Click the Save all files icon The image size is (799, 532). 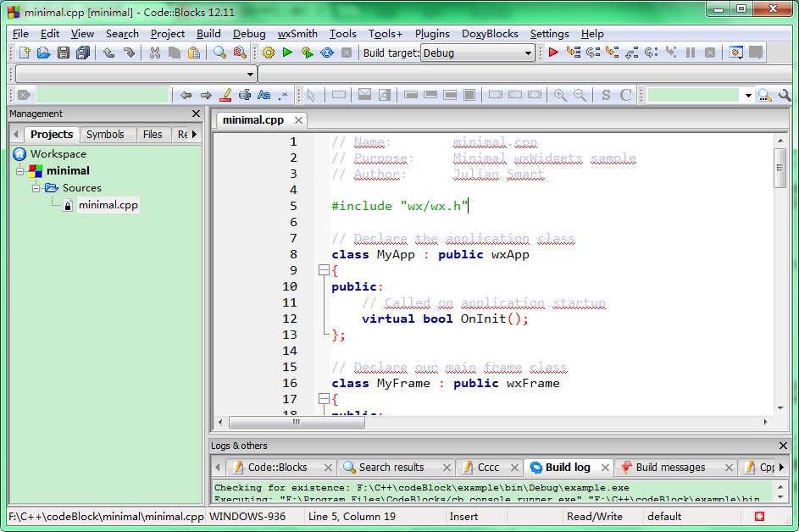(82, 53)
